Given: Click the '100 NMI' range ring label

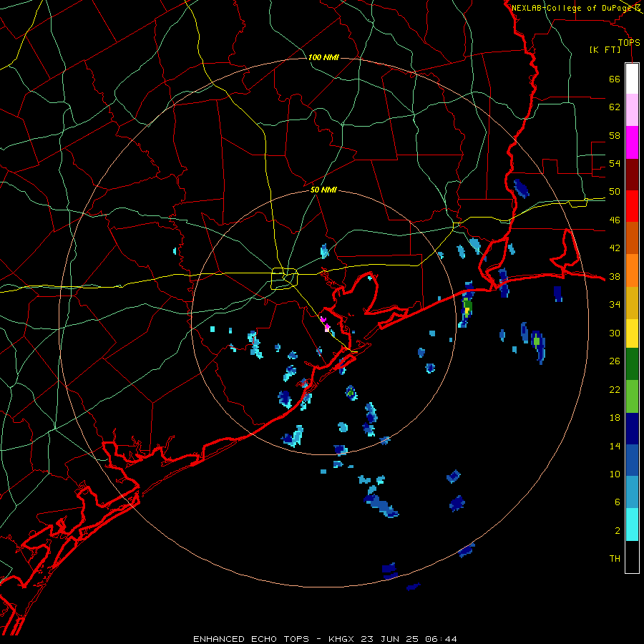Looking at the screenshot, I should (x=323, y=57).
